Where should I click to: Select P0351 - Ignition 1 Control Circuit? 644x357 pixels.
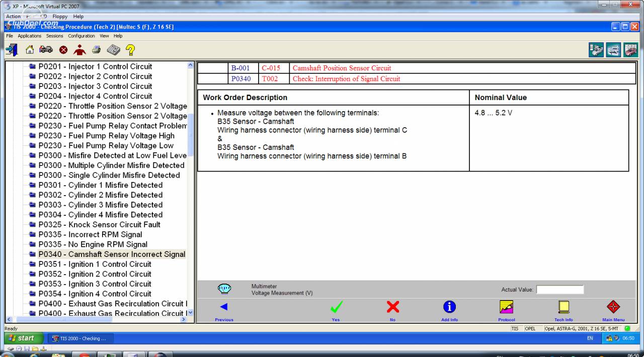point(95,264)
